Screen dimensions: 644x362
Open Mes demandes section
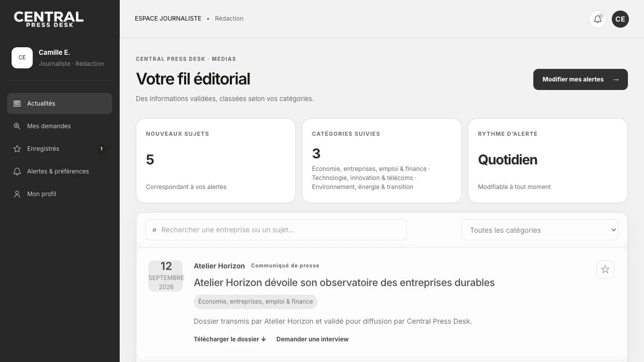59,126
